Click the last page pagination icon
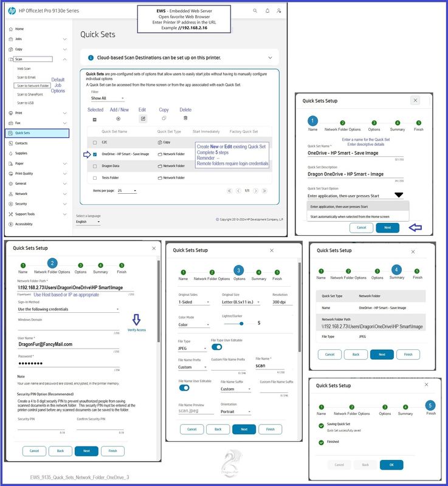This screenshot has width=448, height=486. coord(264,191)
